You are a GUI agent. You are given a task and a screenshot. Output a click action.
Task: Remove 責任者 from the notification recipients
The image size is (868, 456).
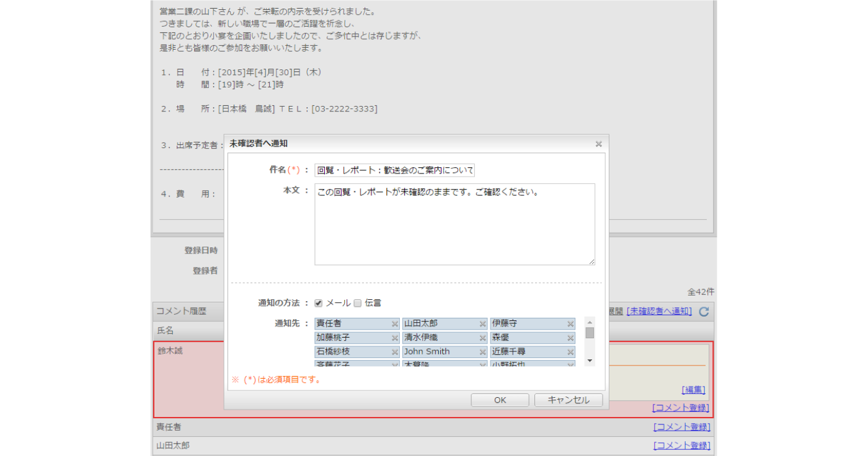[394, 323]
